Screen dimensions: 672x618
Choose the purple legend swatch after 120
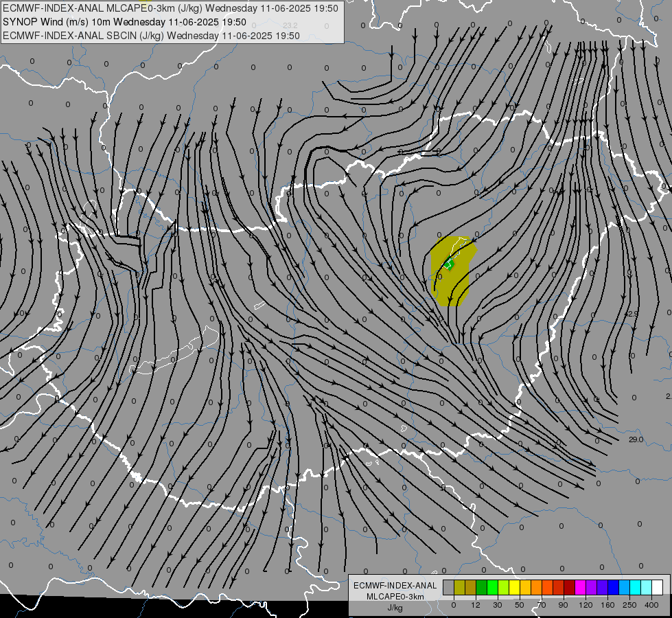tap(592, 587)
